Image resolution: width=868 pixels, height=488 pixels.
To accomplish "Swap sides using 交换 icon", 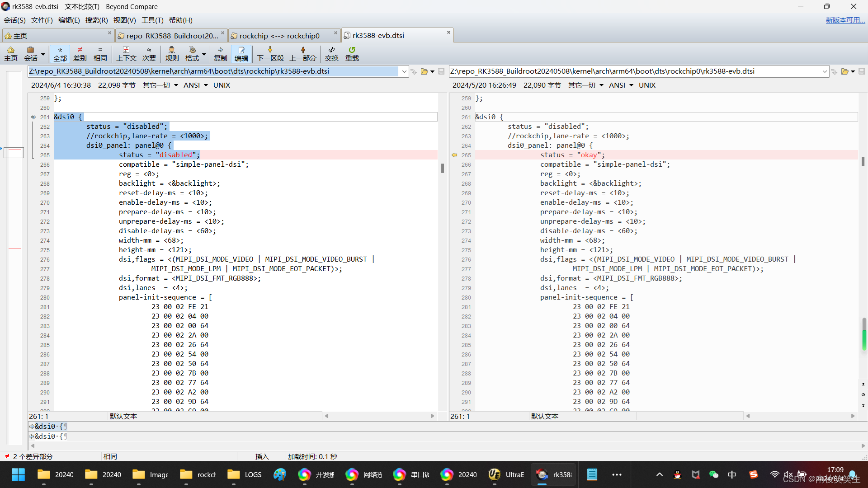I will pyautogui.click(x=332, y=53).
